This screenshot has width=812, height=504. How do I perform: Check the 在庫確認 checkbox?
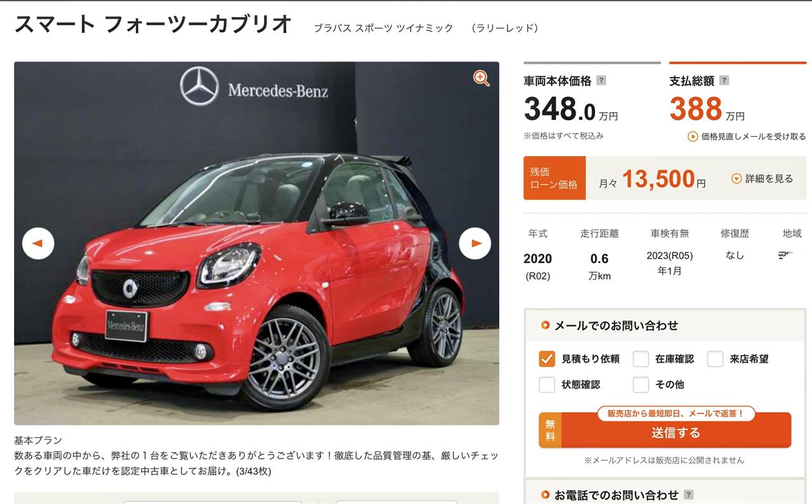pyautogui.click(x=641, y=359)
